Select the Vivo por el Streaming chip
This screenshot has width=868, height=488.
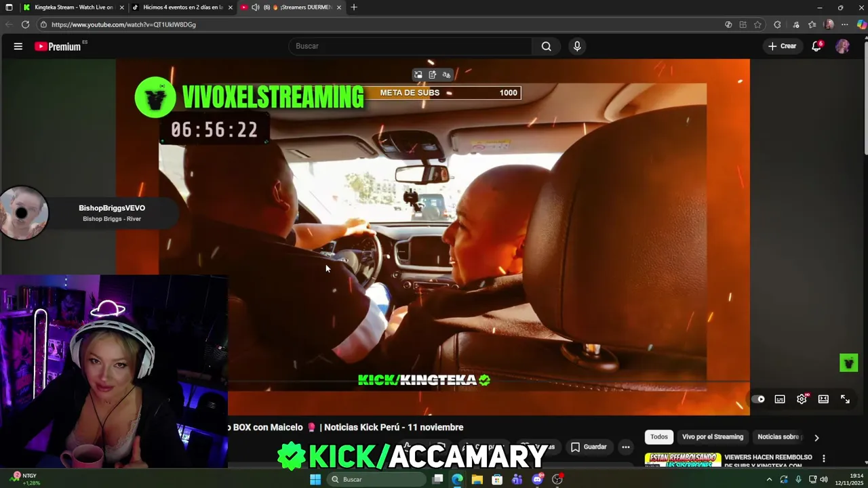(x=713, y=437)
